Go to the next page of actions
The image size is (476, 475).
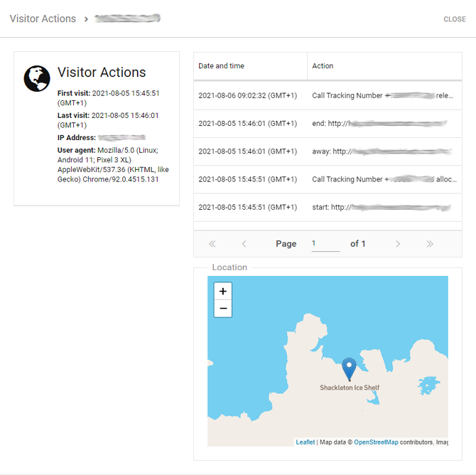(398, 244)
